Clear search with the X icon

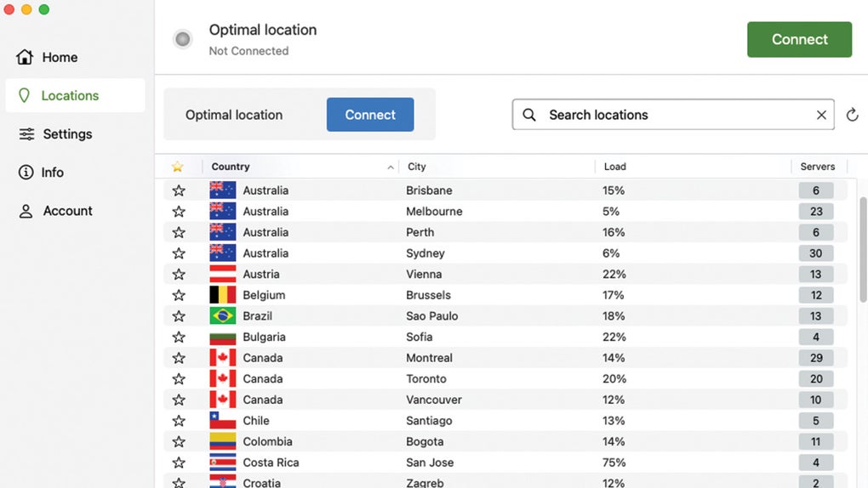click(821, 115)
